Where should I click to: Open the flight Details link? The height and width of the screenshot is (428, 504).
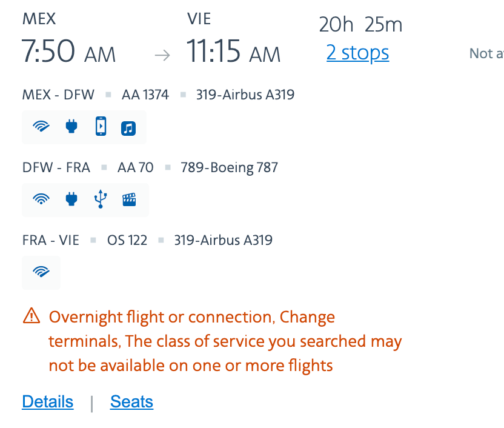click(x=48, y=402)
